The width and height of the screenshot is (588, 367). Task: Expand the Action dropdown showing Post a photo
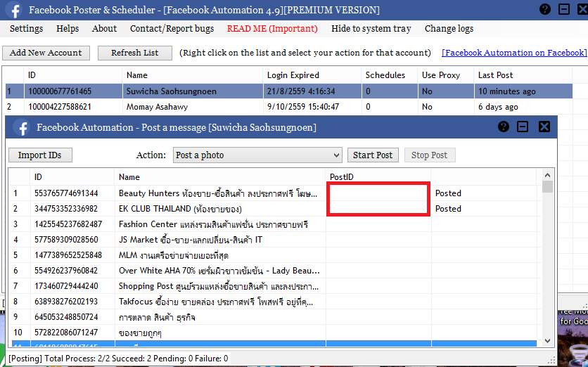pos(257,155)
